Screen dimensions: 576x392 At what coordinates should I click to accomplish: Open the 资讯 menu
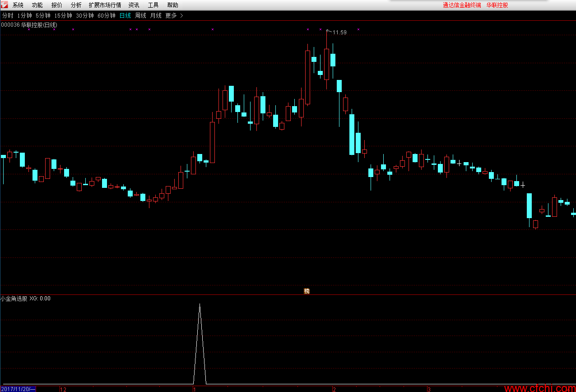coord(134,5)
